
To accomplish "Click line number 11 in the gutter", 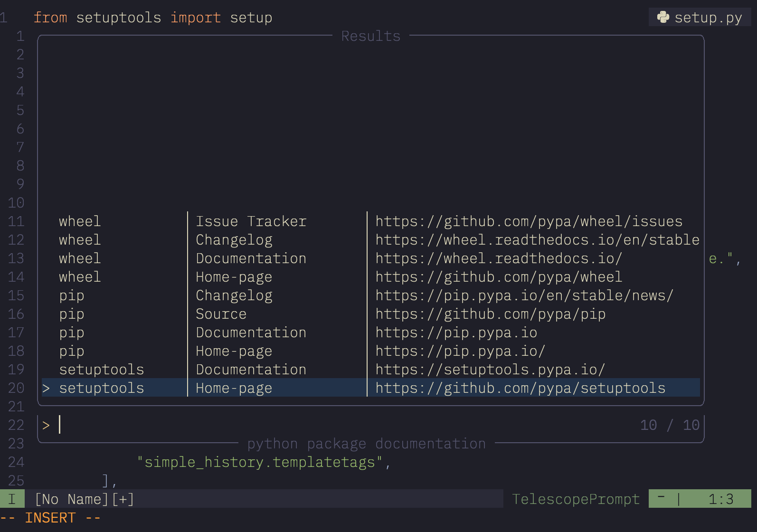I will [16, 221].
